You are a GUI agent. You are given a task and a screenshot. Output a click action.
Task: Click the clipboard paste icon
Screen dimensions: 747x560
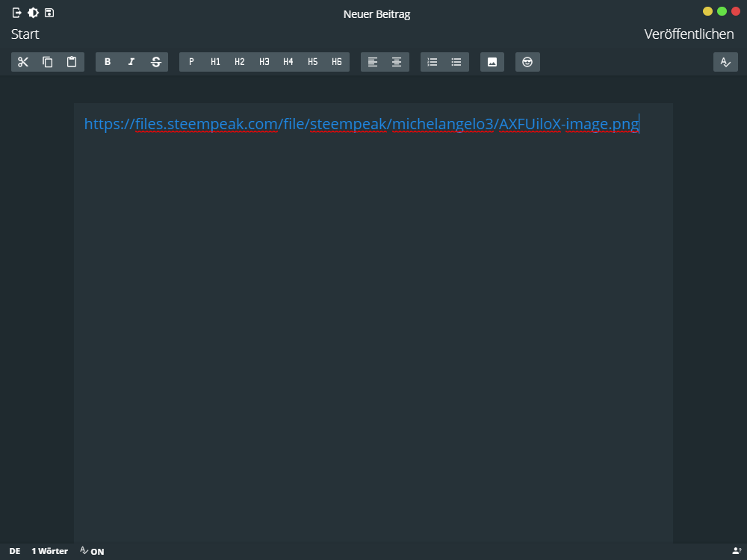click(72, 62)
